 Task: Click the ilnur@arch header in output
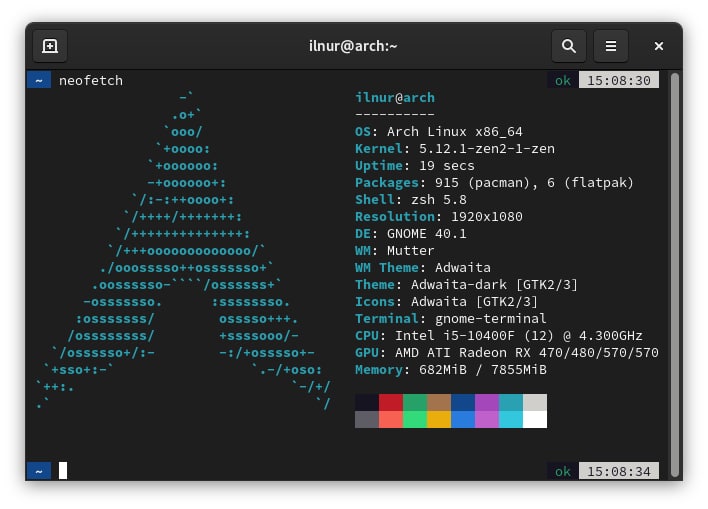395,98
